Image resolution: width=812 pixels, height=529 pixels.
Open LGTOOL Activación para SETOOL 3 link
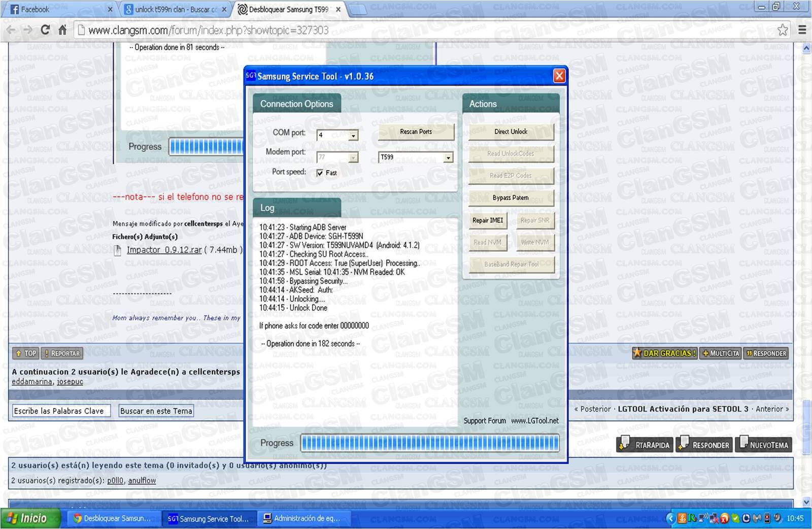(683, 409)
